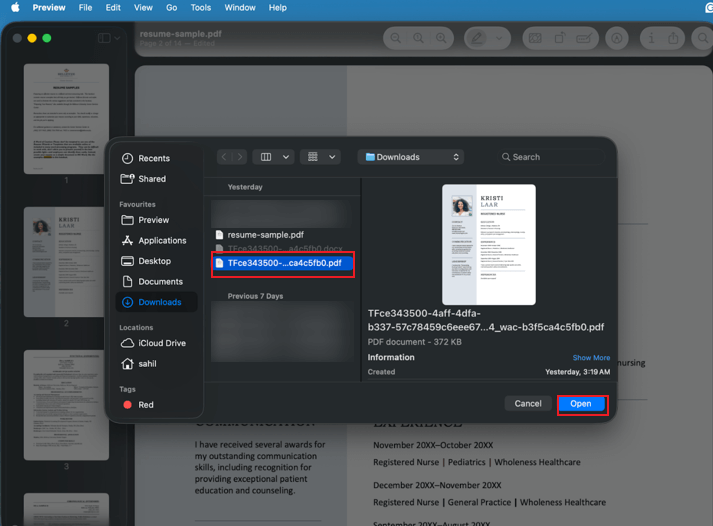
Task: Click the zoom out magnifier icon
Action: tap(396, 38)
